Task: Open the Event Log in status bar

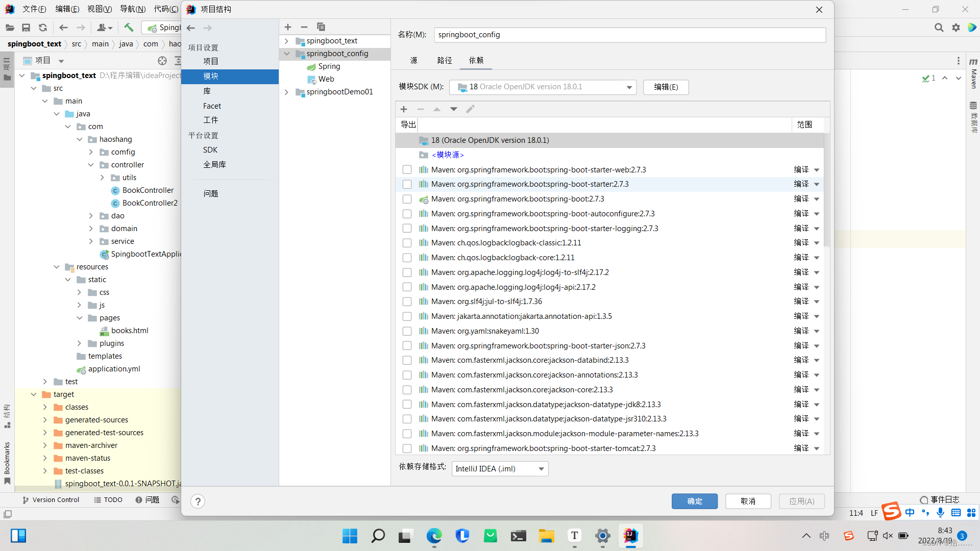Action: click(940, 499)
